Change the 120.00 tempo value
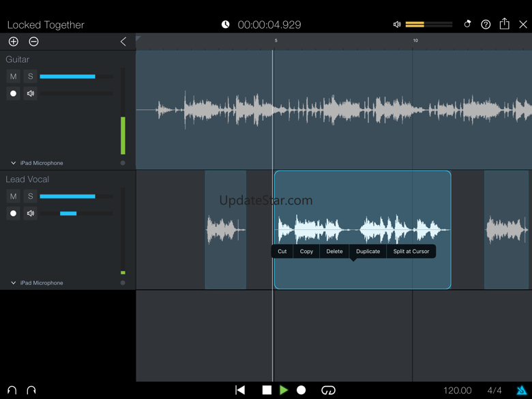 pyautogui.click(x=458, y=391)
